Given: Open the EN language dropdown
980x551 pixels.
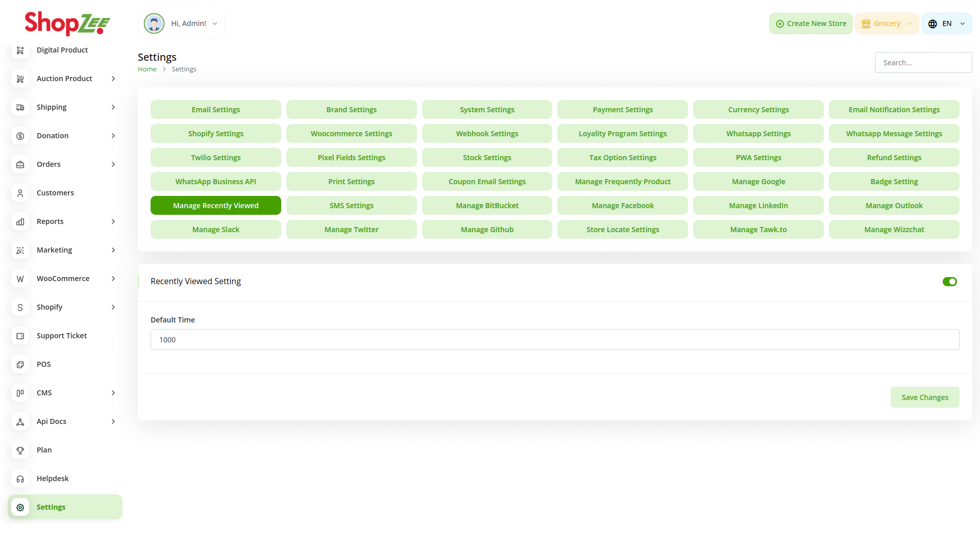Looking at the screenshot, I should 946,23.
